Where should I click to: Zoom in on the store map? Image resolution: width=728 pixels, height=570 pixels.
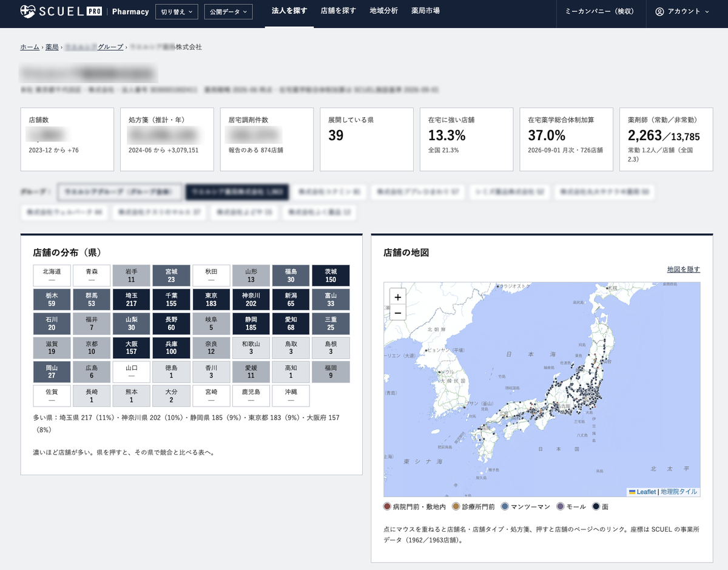click(x=398, y=297)
